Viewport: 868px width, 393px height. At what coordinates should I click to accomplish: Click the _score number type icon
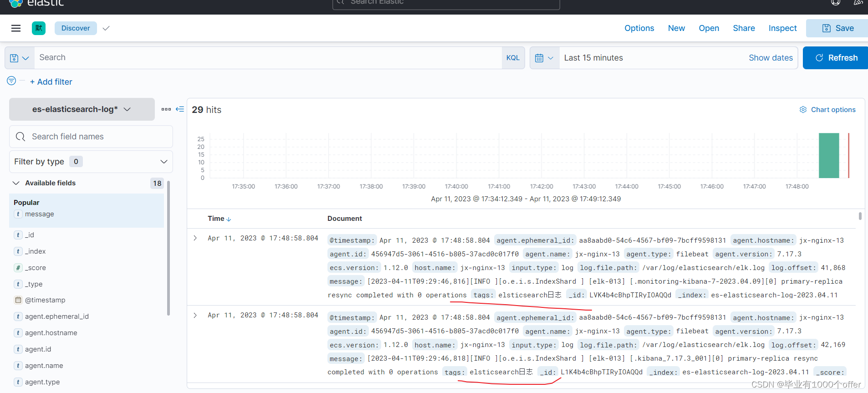click(18, 268)
